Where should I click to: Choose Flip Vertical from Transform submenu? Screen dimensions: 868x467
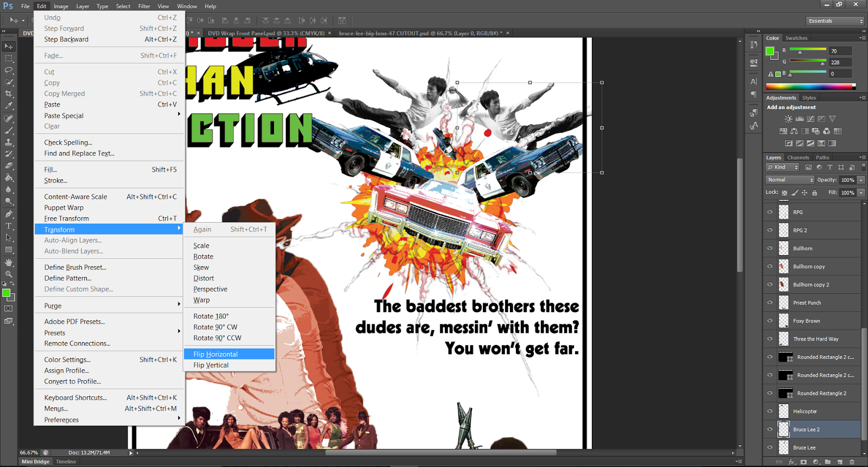point(229,365)
